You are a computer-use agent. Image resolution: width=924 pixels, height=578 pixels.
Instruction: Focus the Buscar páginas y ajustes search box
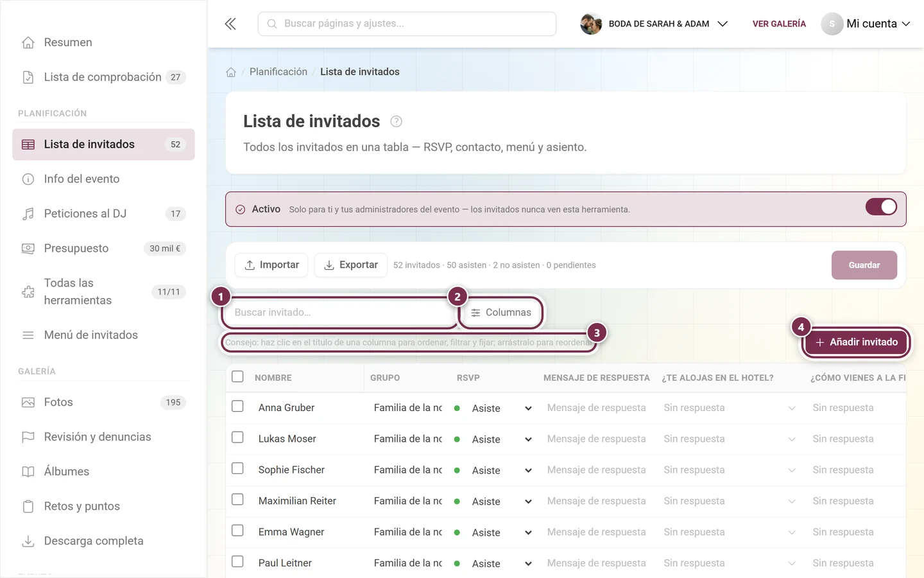click(407, 24)
